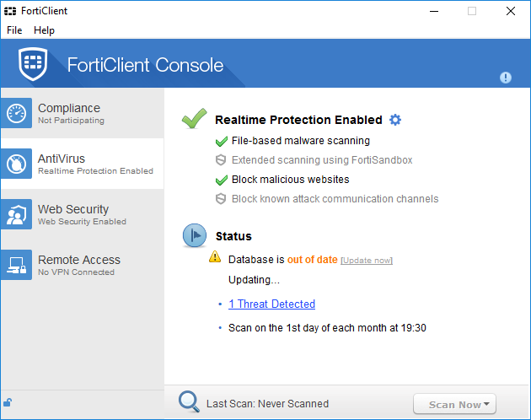Click the Update now link
Screen dimensions: 531x420
(367, 261)
